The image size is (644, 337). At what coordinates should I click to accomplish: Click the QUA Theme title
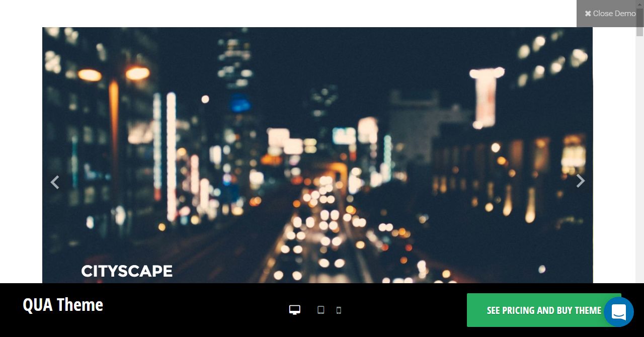click(x=63, y=305)
